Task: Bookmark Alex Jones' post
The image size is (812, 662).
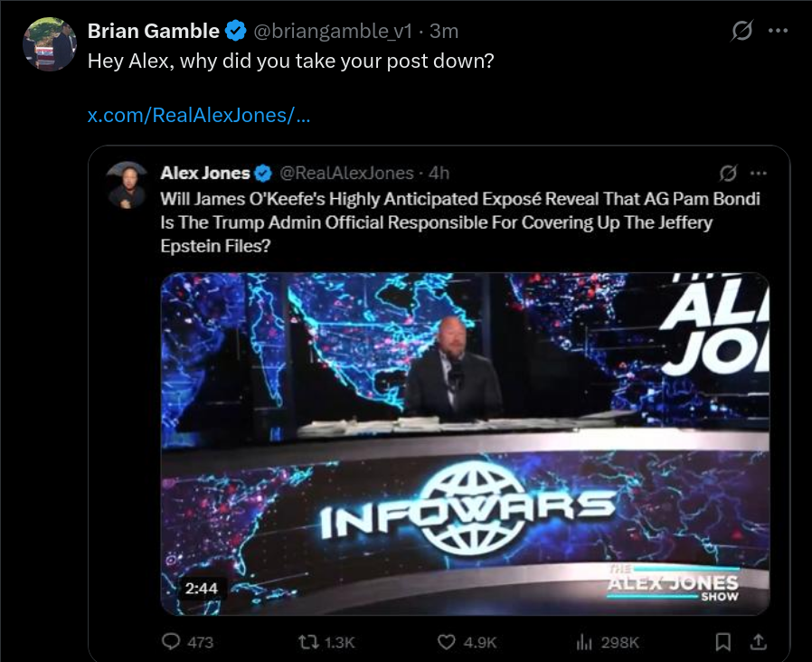Action: [722, 642]
